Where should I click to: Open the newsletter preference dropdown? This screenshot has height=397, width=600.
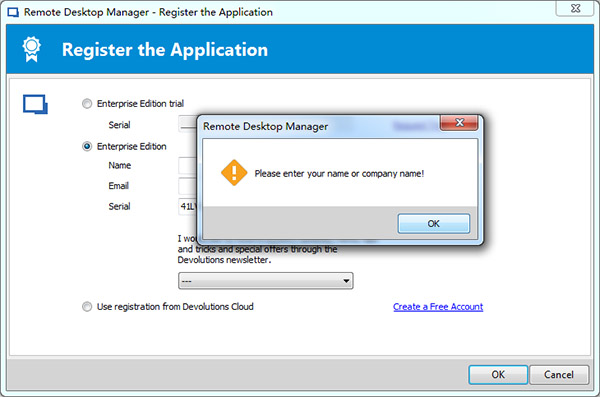coord(265,281)
